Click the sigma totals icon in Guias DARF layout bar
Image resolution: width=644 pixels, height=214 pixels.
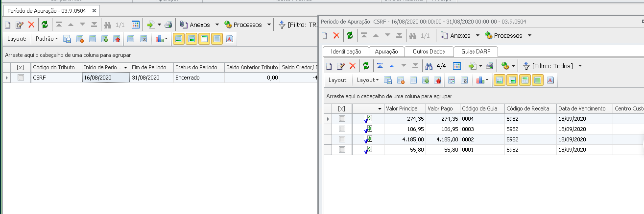point(464,80)
